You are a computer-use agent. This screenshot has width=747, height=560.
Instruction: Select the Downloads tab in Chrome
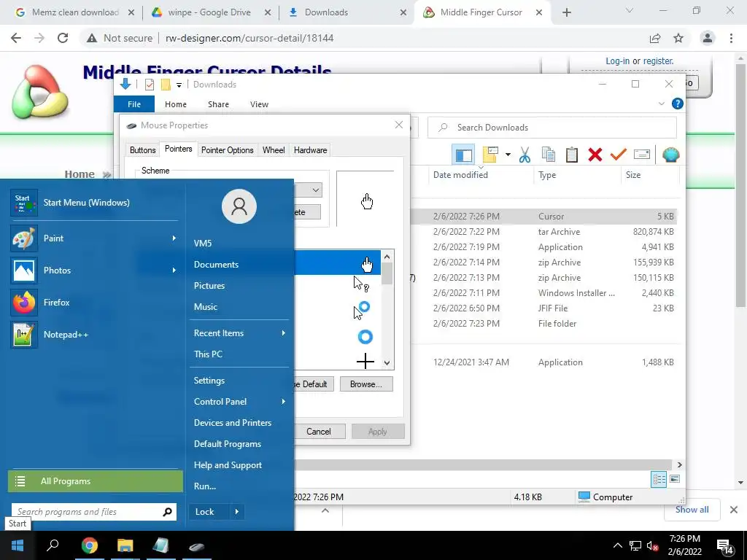tap(347, 12)
